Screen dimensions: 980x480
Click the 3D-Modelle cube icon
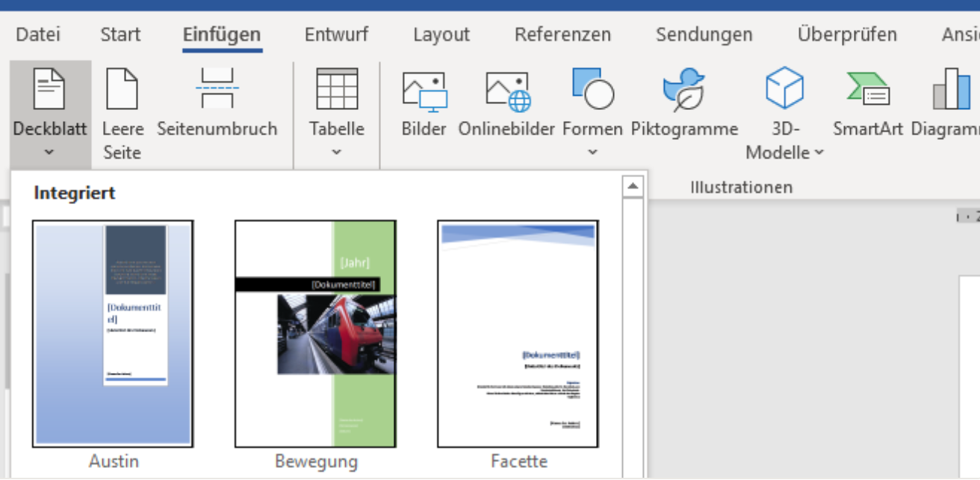[784, 87]
